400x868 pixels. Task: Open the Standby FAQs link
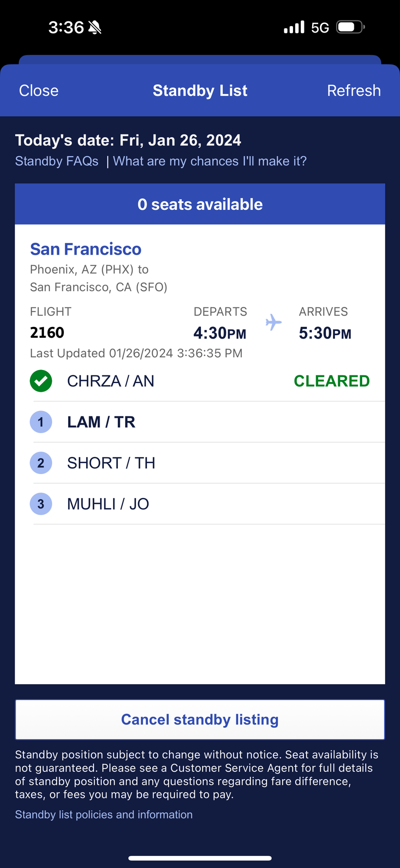[x=57, y=161]
